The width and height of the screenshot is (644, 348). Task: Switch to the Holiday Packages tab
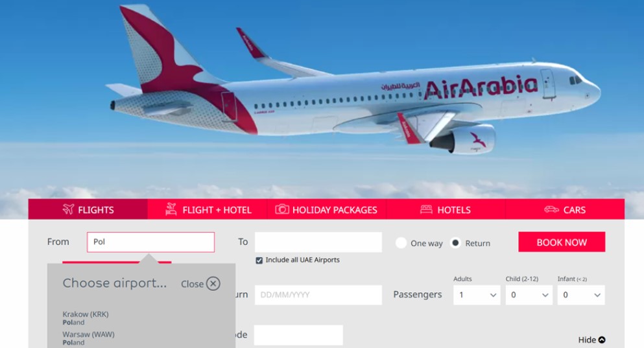tap(326, 210)
